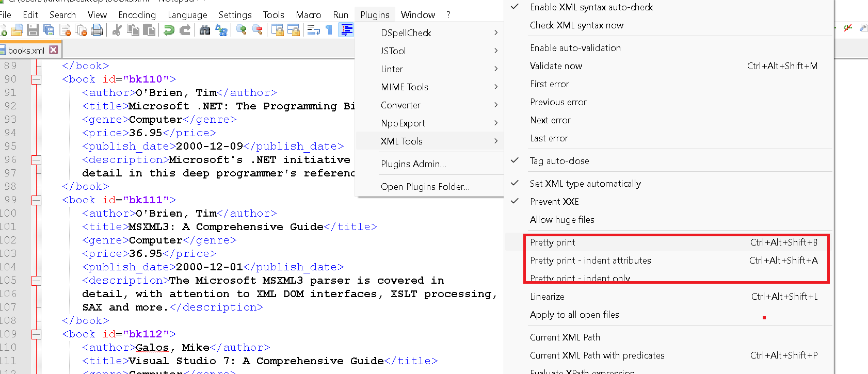Open the Search menu
Image resolution: width=868 pixels, height=374 pixels.
pos(63,15)
